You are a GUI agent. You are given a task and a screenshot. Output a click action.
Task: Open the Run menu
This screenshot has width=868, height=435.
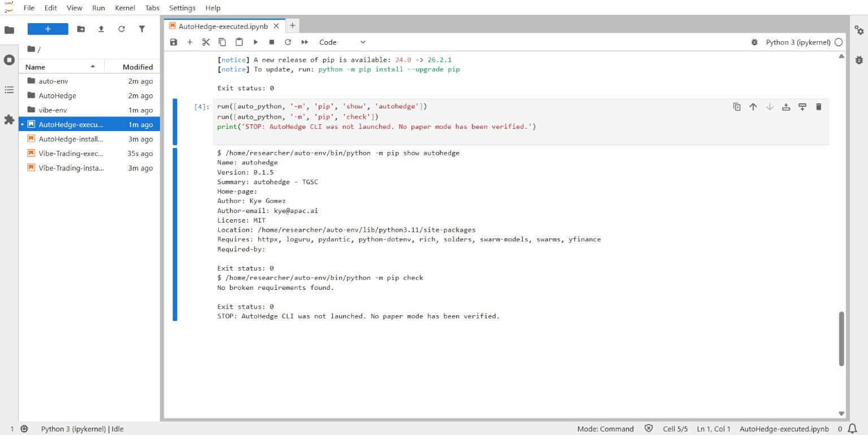98,8
